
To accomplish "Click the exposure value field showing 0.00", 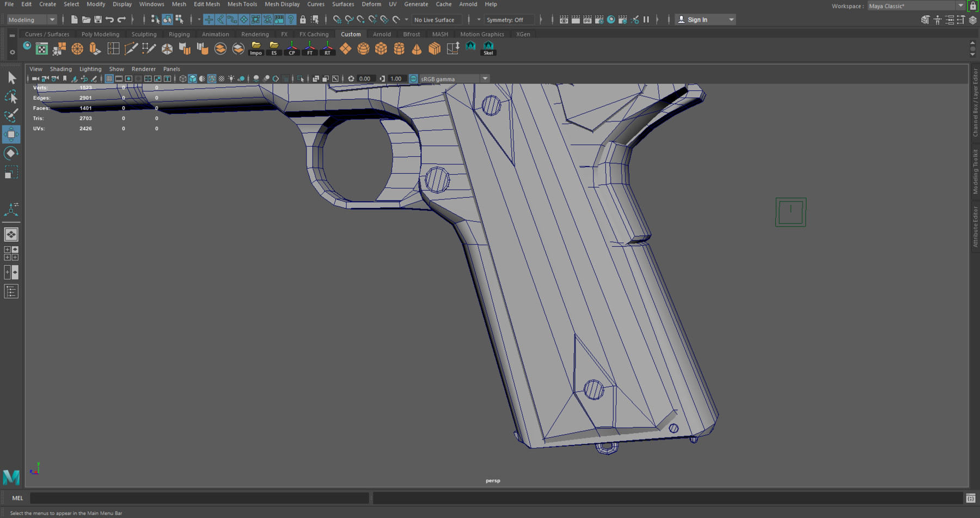I will (x=364, y=78).
